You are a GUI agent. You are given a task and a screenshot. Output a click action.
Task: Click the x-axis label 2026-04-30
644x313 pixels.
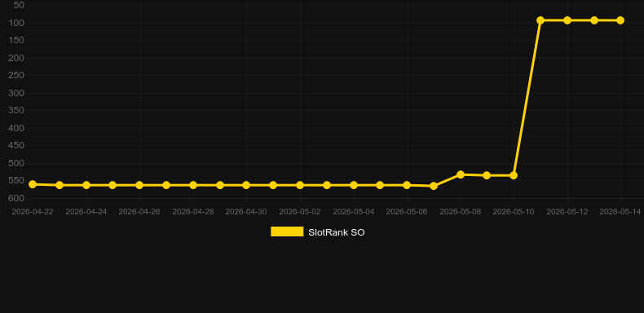point(246,212)
